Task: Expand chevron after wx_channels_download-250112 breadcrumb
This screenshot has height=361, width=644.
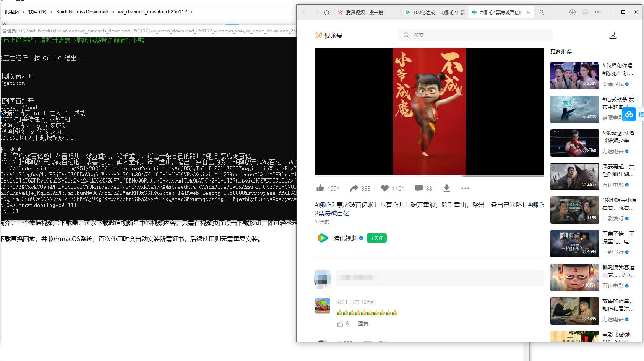Action: 191,12
